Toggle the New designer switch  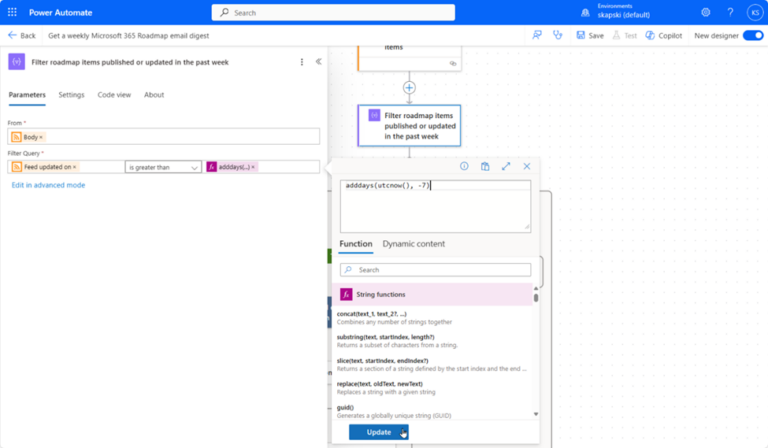click(x=753, y=35)
